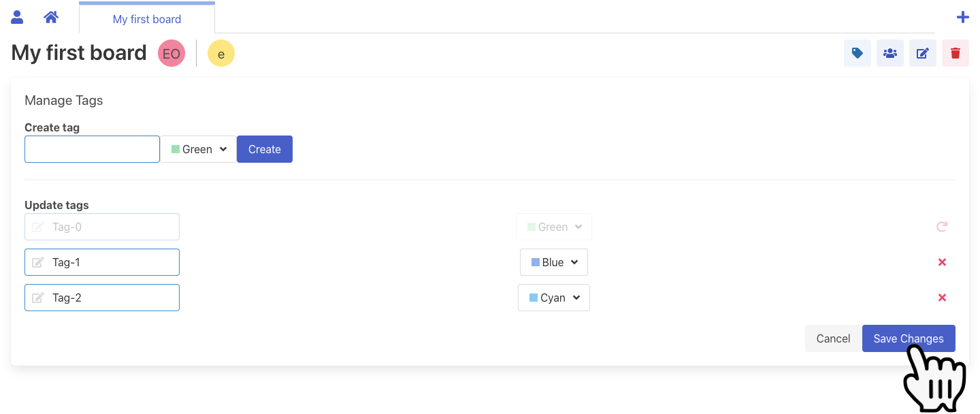This screenshot has height=414, width=980.
Task: Focus the Create tag name field
Action: point(92,149)
